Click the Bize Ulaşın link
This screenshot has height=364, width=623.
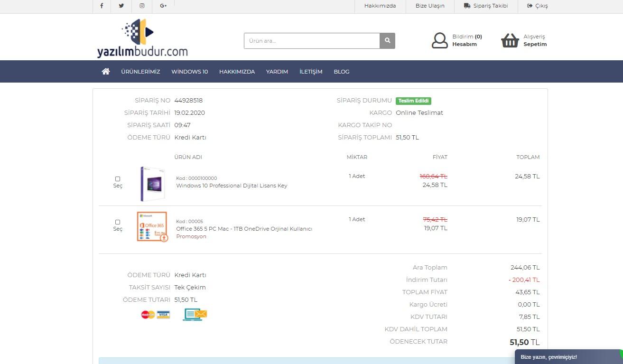[430, 6]
